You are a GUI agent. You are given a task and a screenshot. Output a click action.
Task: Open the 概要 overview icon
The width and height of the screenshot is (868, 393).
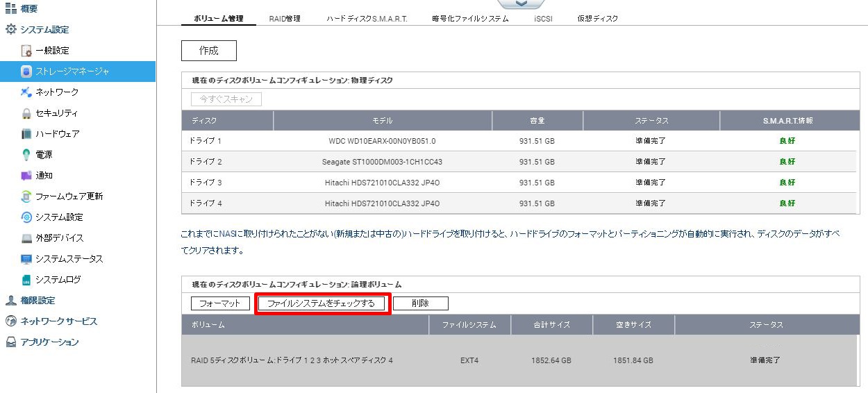(10, 8)
